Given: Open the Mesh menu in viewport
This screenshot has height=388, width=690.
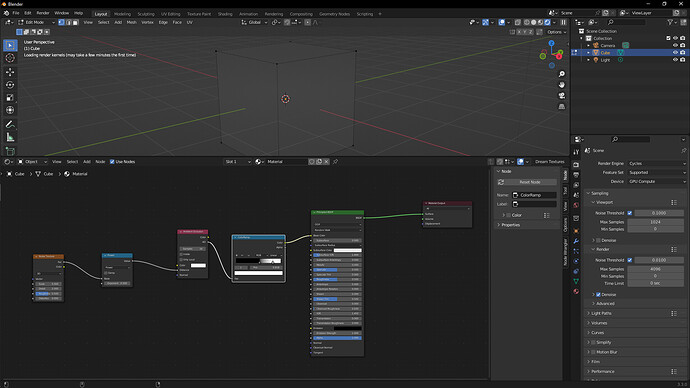Looking at the screenshot, I should pos(132,22).
